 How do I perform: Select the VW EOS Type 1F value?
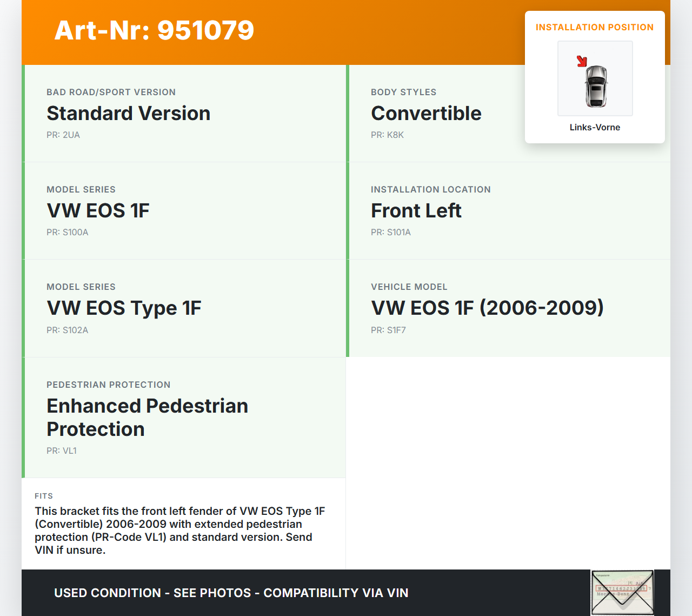(124, 308)
